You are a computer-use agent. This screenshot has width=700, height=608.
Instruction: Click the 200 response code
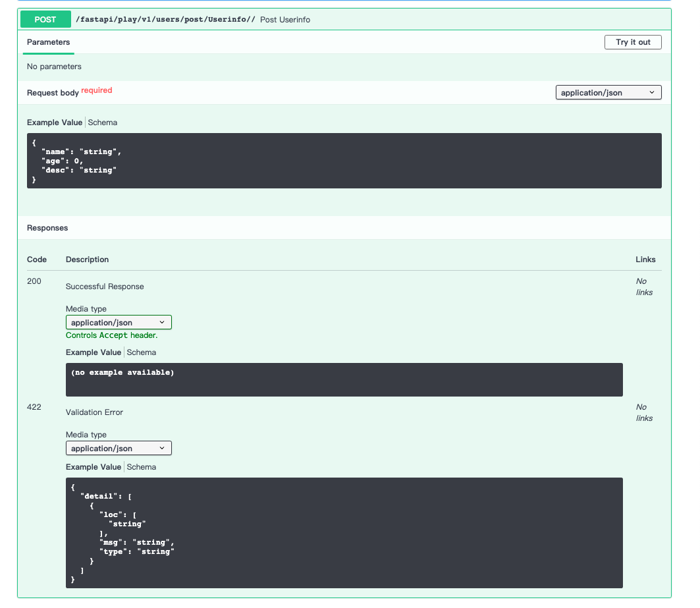tap(34, 281)
